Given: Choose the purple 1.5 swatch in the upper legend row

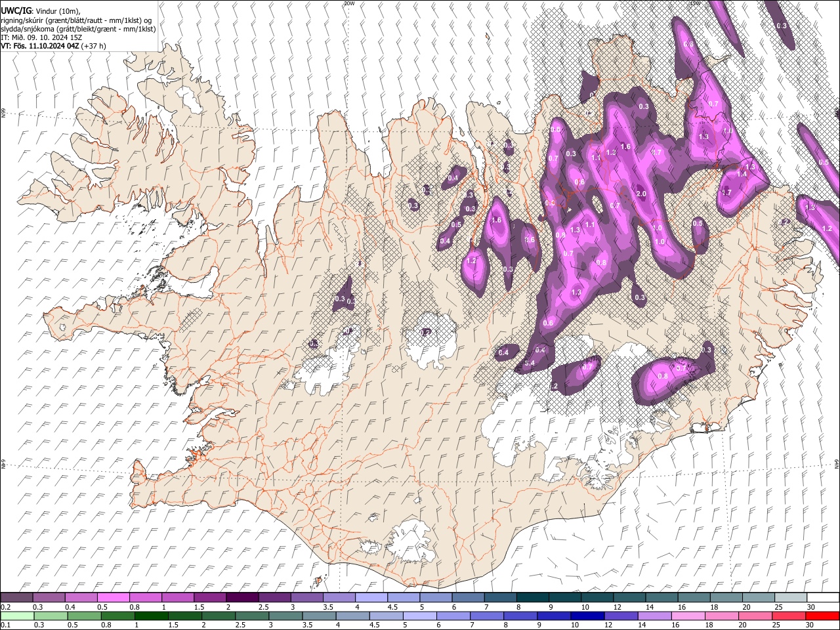Looking at the screenshot, I should [210, 597].
